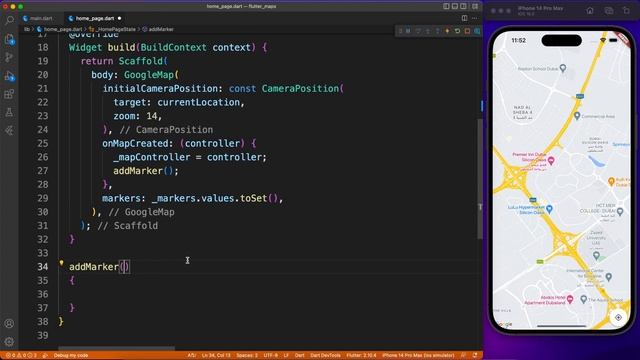Click '_mapController' on line 26
This screenshot has height=360, width=640.
tap(152, 157)
